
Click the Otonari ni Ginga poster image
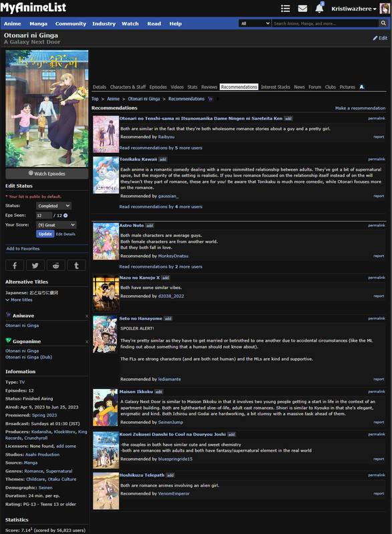pyautogui.click(x=47, y=108)
